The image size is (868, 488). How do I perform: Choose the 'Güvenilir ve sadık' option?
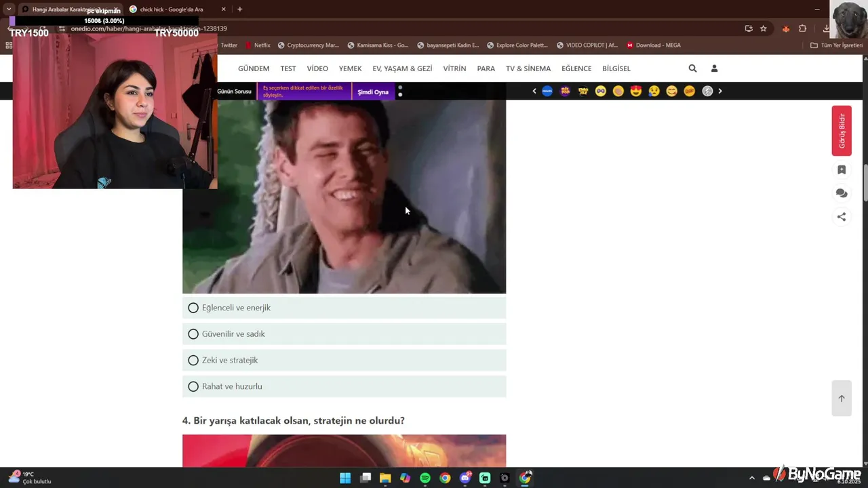click(x=344, y=334)
